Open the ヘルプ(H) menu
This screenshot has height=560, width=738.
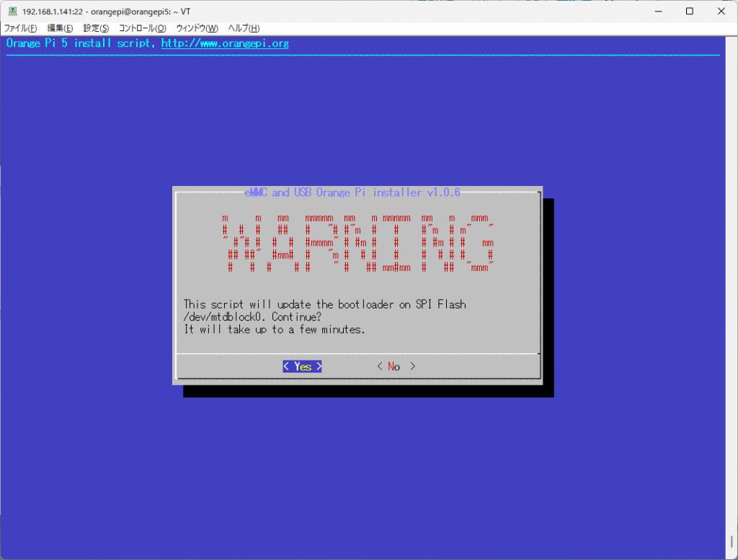[244, 28]
